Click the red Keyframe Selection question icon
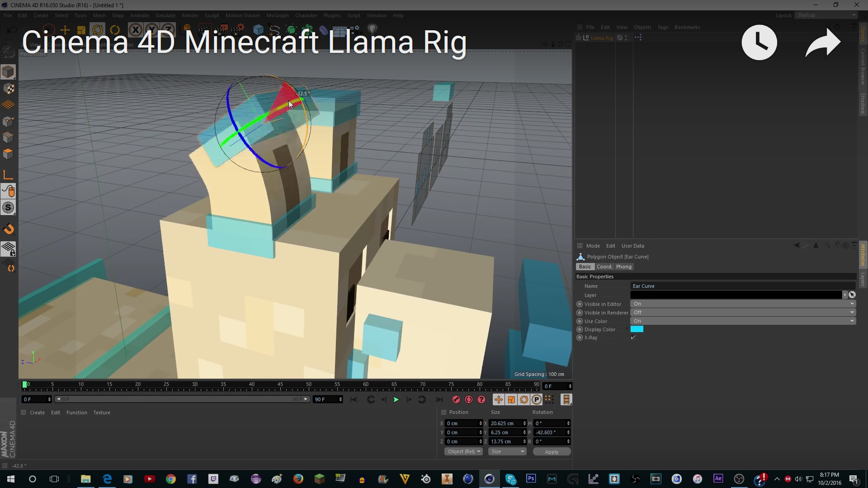This screenshot has width=868, height=488. coord(481,399)
